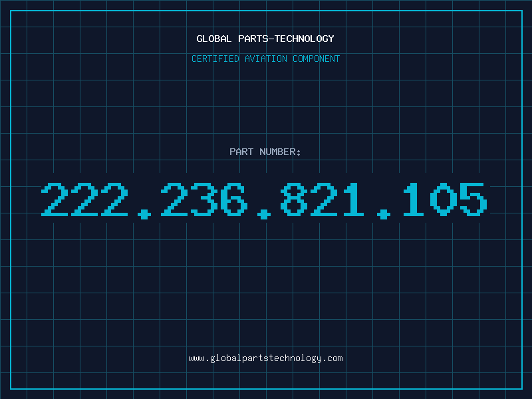This screenshot has height=399, width=532.
Task: Click the GLOBAL PARTS-TECHNOLOGY heading
Action: (265, 39)
